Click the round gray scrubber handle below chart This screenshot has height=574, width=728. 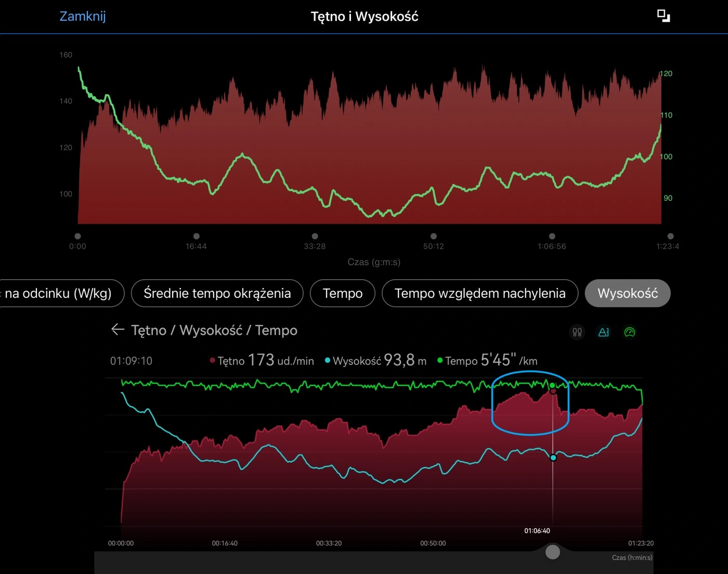[x=553, y=552]
